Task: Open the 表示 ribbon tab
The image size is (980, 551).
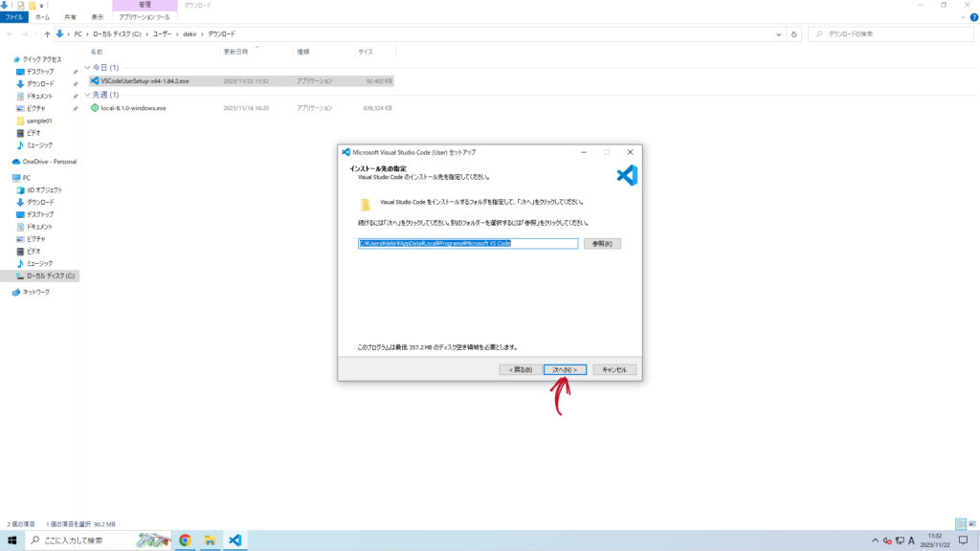Action: click(x=98, y=17)
